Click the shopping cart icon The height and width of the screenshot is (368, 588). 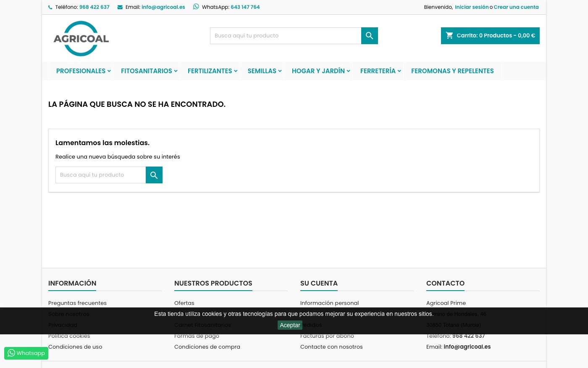tap(449, 35)
